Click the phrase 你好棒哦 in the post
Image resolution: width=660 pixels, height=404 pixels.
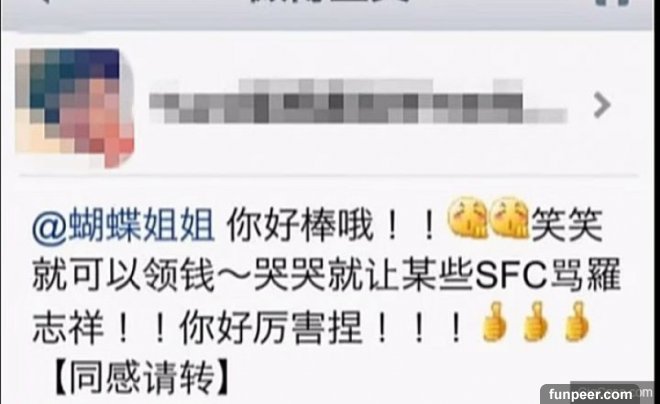pyautogui.click(x=301, y=226)
